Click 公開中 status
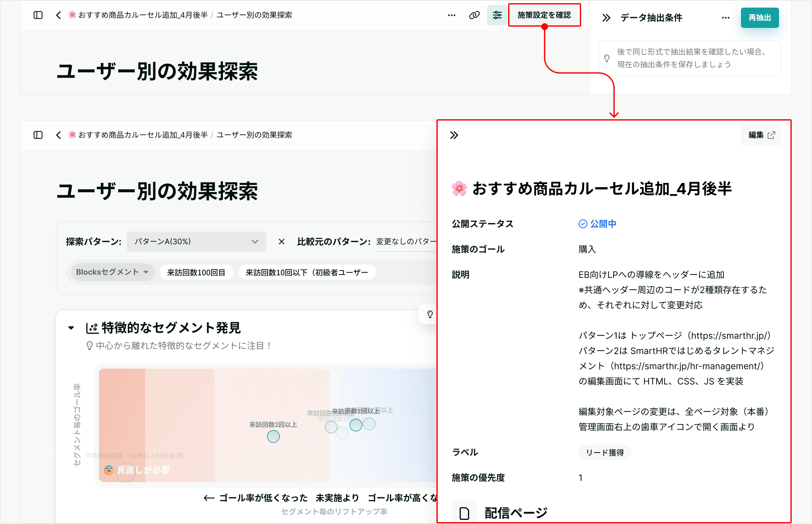Viewport: 812px width, 524px height. point(597,224)
